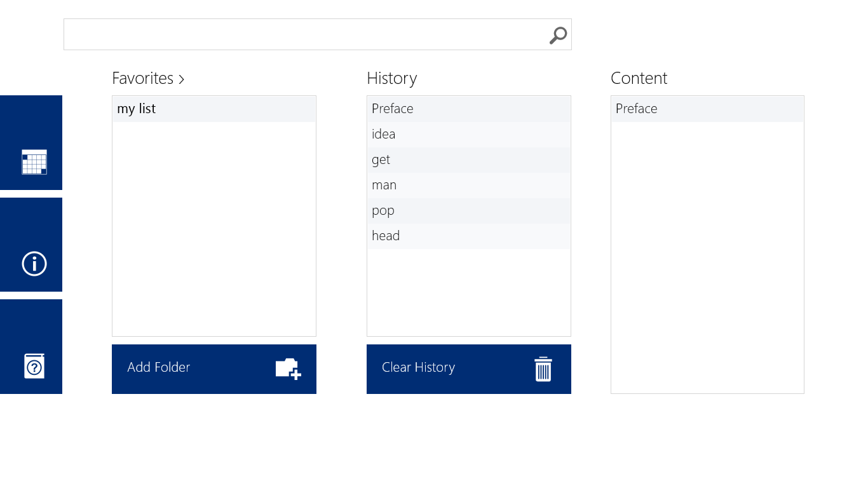Choose 'get' in History list

tap(468, 159)
